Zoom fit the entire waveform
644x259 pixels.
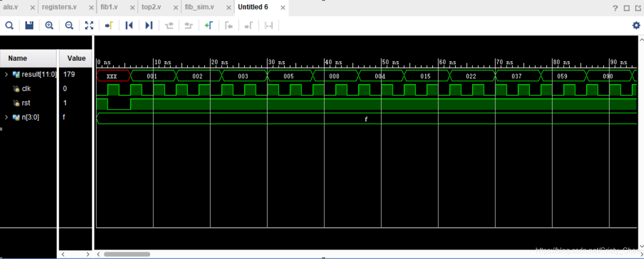89,25
